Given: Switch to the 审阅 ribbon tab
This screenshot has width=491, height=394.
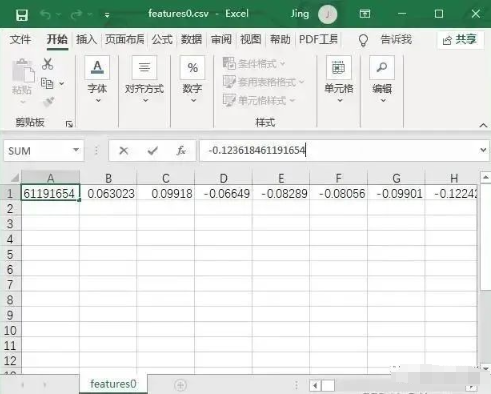Looking at the screenshot, I should [221, 39].
